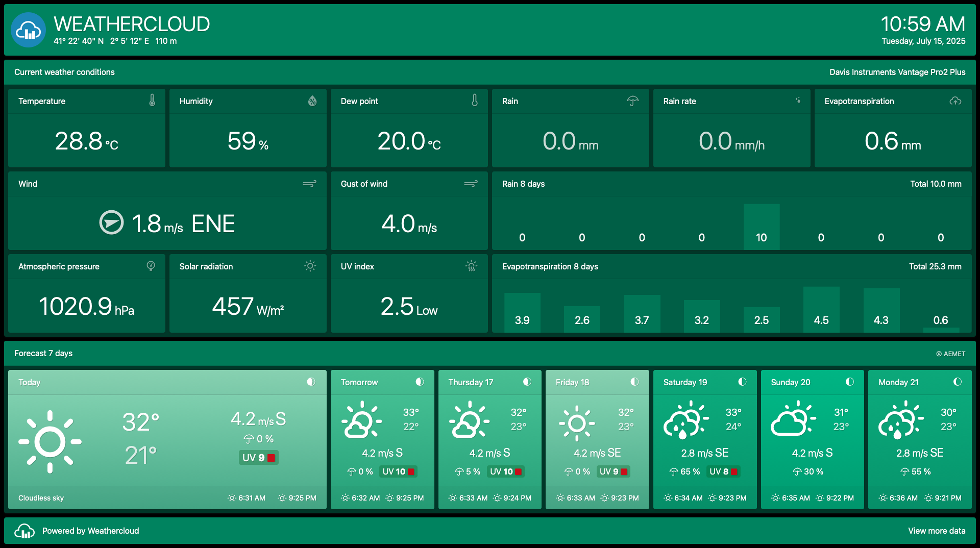
Task: Click the rain cloud icon for Saturday 19
Action: pyautogui.click(x=686, y=420)
